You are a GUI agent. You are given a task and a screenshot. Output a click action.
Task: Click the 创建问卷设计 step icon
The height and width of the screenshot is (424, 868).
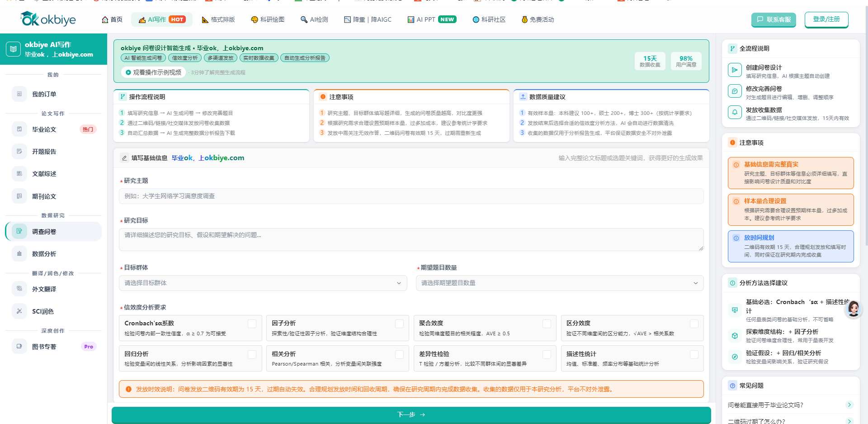click(735, 70)
